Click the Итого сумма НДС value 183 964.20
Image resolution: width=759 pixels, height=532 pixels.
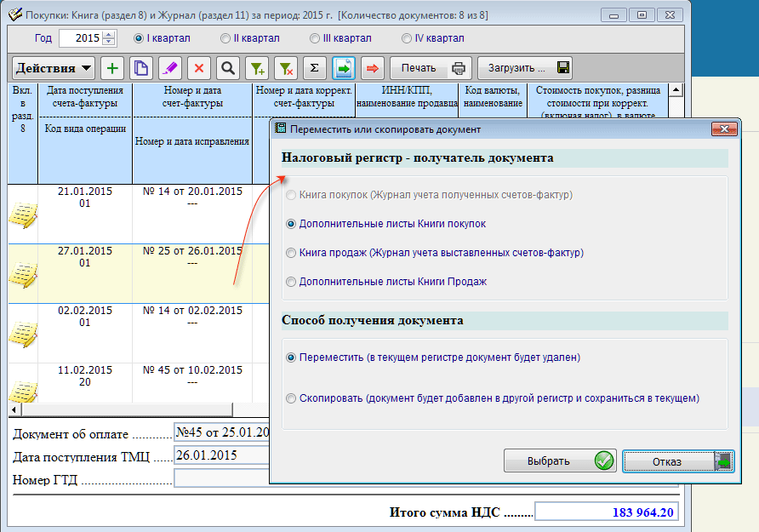point(607,512)
